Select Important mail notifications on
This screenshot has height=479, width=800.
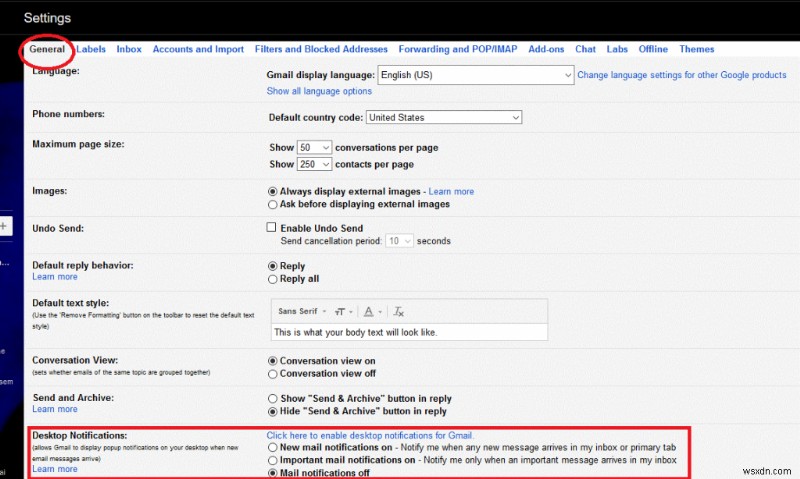tap(272, 460)
